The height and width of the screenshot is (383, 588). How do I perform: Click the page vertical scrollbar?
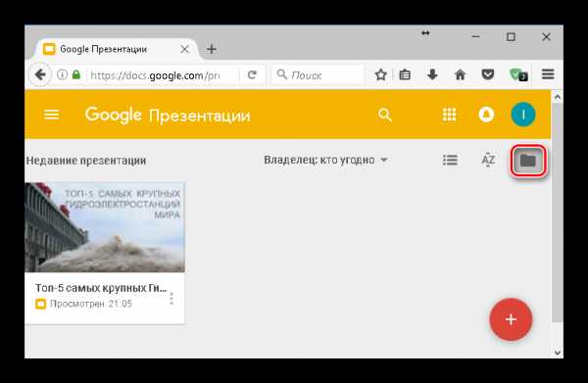(558, 213)
